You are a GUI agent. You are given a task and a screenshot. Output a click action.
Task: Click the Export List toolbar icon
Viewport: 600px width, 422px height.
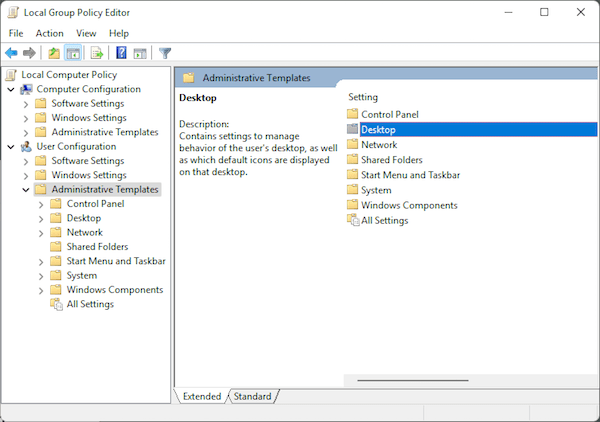pyautogui.click(x=97, y=53)
